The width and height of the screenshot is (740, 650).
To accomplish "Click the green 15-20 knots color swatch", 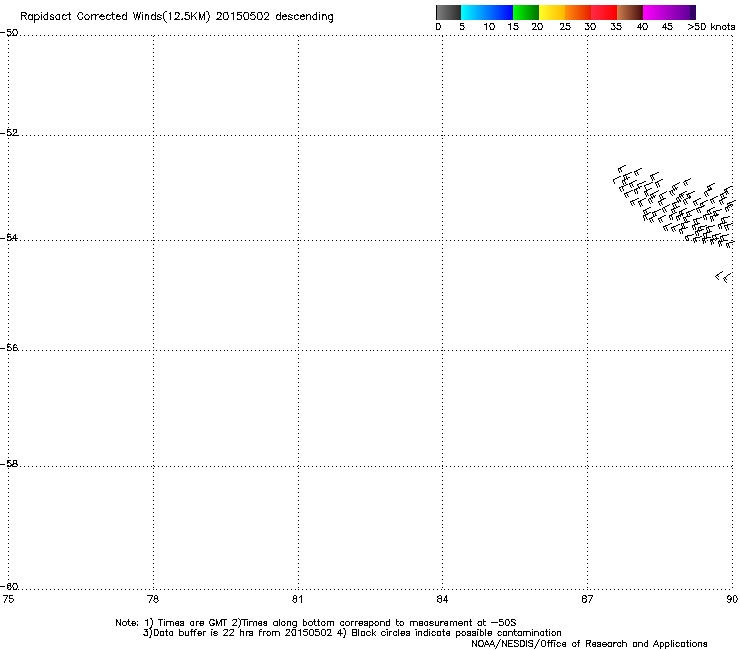I will (526, 12).
